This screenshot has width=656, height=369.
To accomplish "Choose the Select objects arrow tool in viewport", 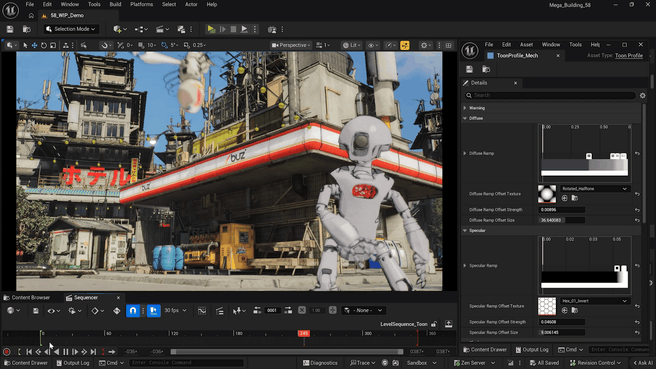I will click(x=25, y=45).
